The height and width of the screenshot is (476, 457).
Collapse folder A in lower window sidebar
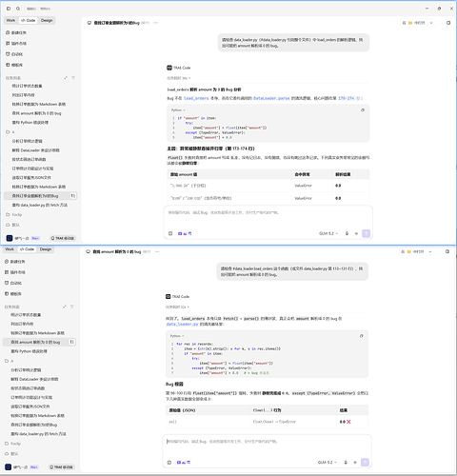[9, 361]
